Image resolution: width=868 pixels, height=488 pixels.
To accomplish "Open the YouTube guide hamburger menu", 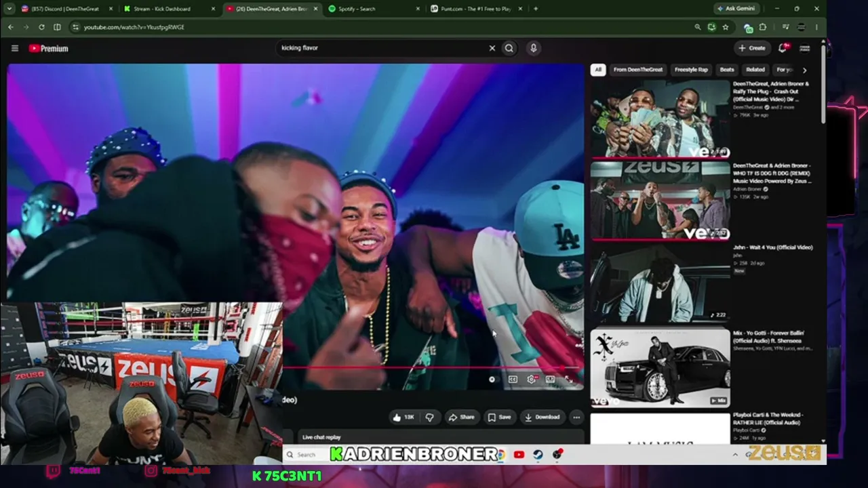I will click(x=14, y=48).
